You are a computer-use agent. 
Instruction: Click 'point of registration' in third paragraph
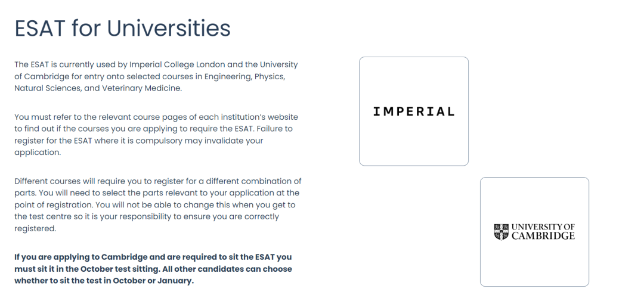click(52, 204)
